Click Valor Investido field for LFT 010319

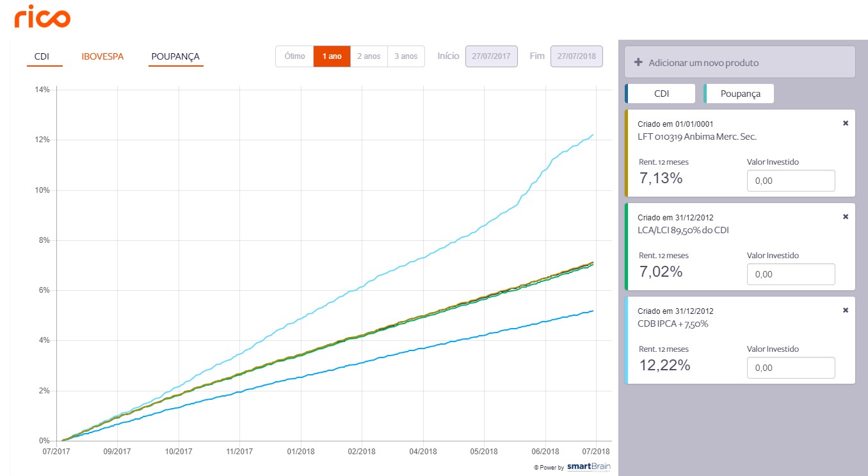[x=791, y=181]
